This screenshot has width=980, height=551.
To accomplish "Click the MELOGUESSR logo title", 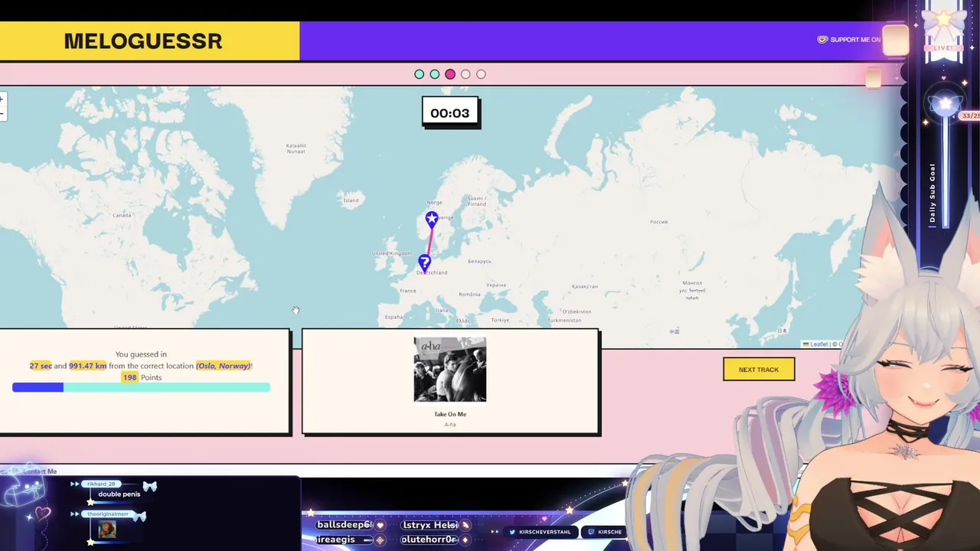I will pyautogui.click(x=143, y=41).
